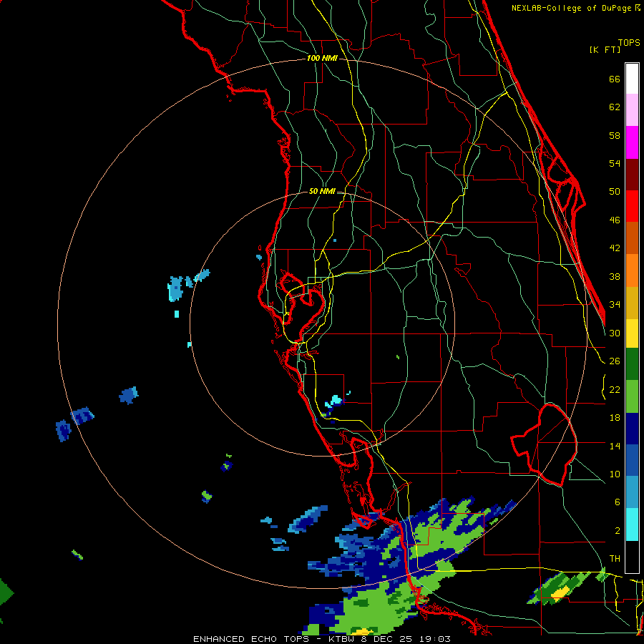This screenshot has width=644, height=644.
Task: Click the 42 legend value
Action: tap(615, 248)
